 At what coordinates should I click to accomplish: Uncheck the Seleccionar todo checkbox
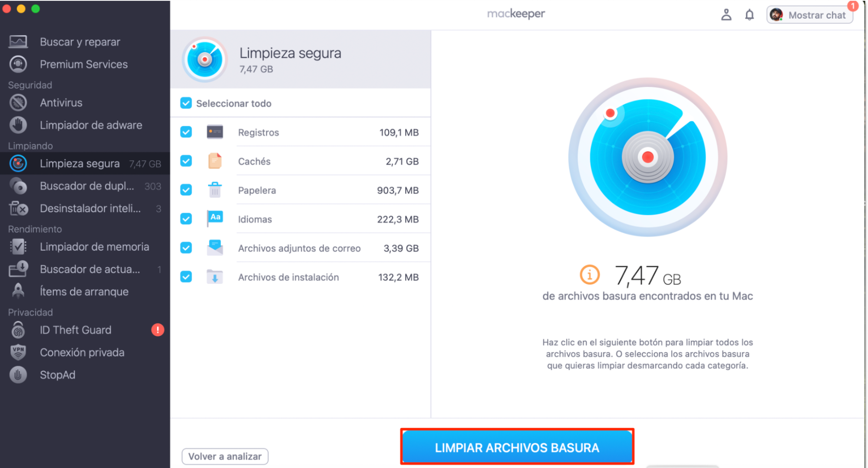(186, 103)
